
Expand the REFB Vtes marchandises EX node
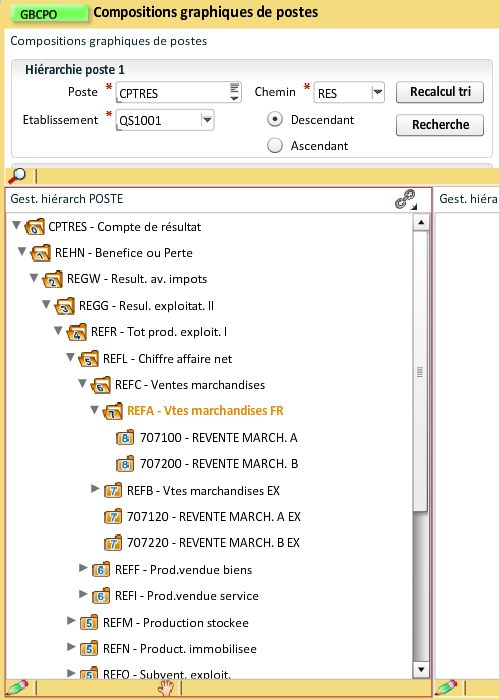(95, 489)
